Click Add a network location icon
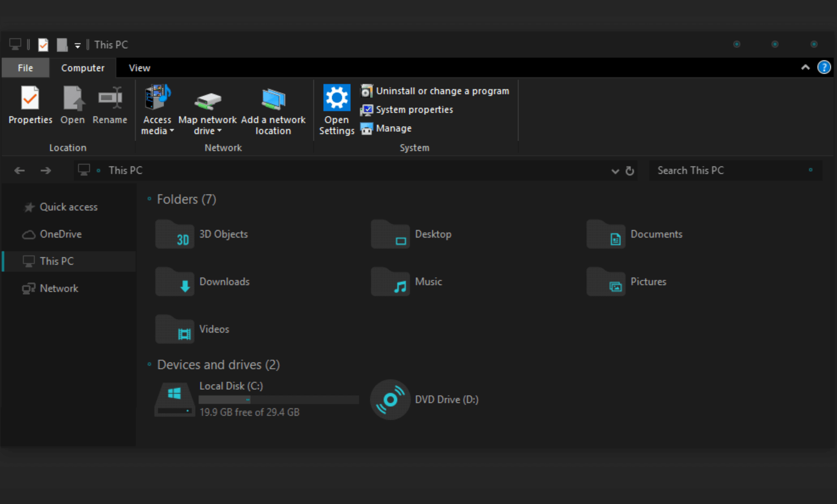 tap(273, 100)
